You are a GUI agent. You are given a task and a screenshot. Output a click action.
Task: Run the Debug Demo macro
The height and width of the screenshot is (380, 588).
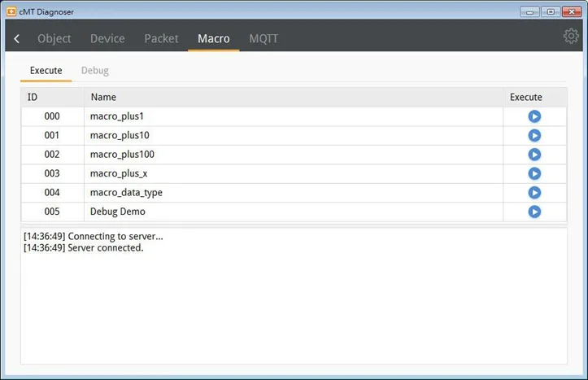[534, 212]
